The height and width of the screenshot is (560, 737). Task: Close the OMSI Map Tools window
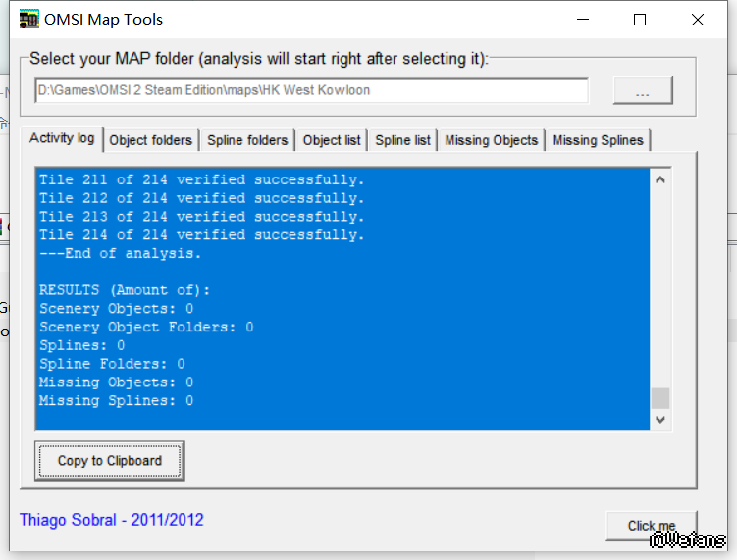point(698,20)
